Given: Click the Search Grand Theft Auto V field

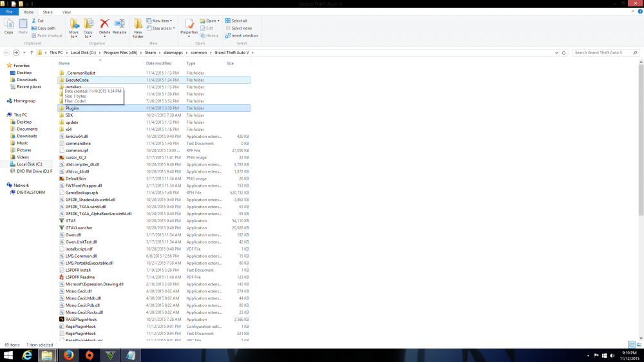Looking at the screenshot, I should click(x=603, y=53).
